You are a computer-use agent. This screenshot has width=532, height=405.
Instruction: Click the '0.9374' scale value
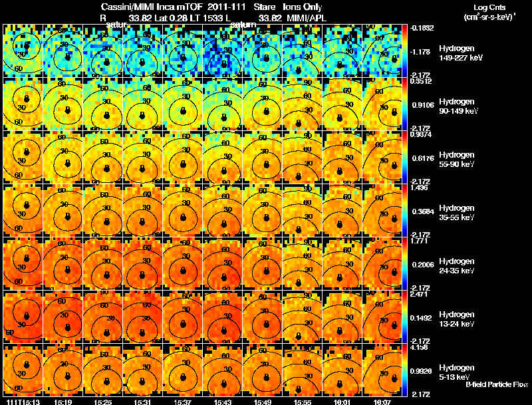(x=421, y=134)
